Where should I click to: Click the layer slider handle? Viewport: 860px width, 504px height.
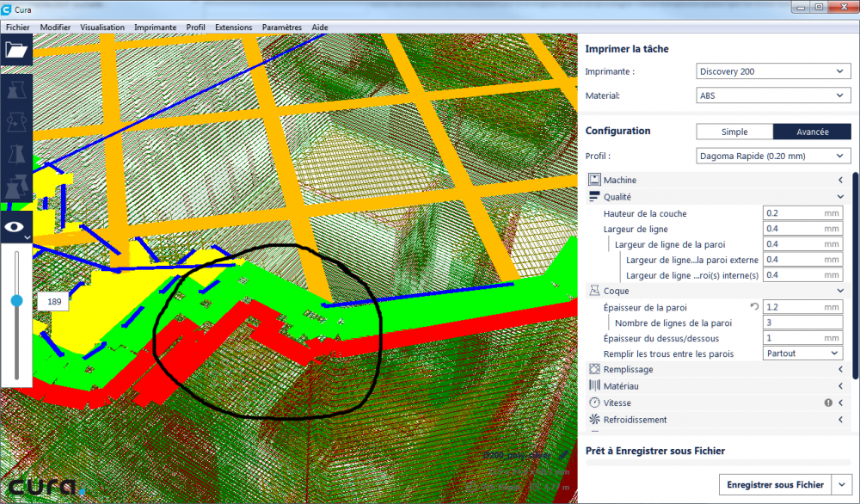click(17, 300)
